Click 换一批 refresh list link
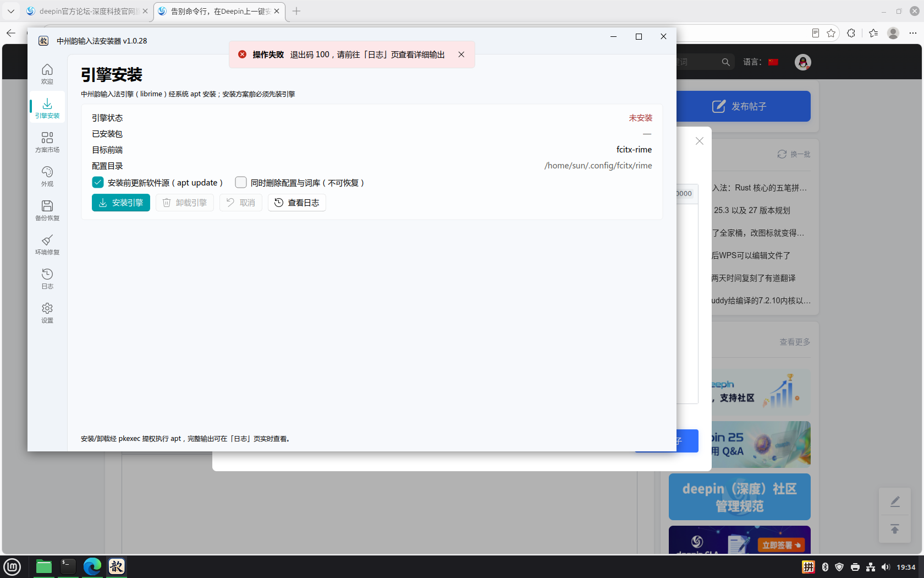The width and height of the screenshot is (924, 578). coord(794,154)
